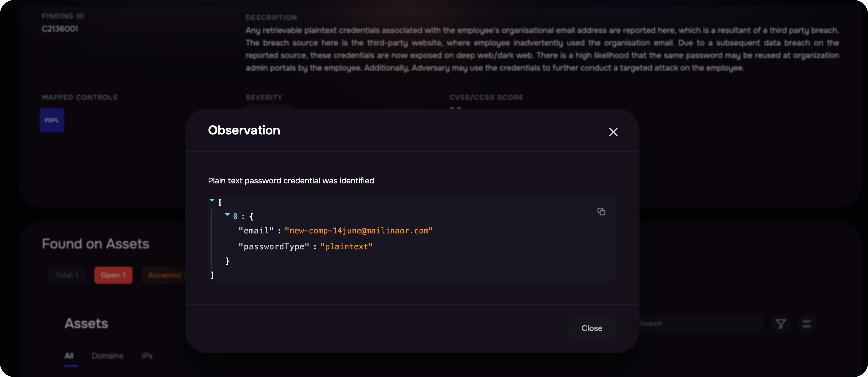
Task: Open the PEPL mapped control badge
Action: tap(51, 120)
